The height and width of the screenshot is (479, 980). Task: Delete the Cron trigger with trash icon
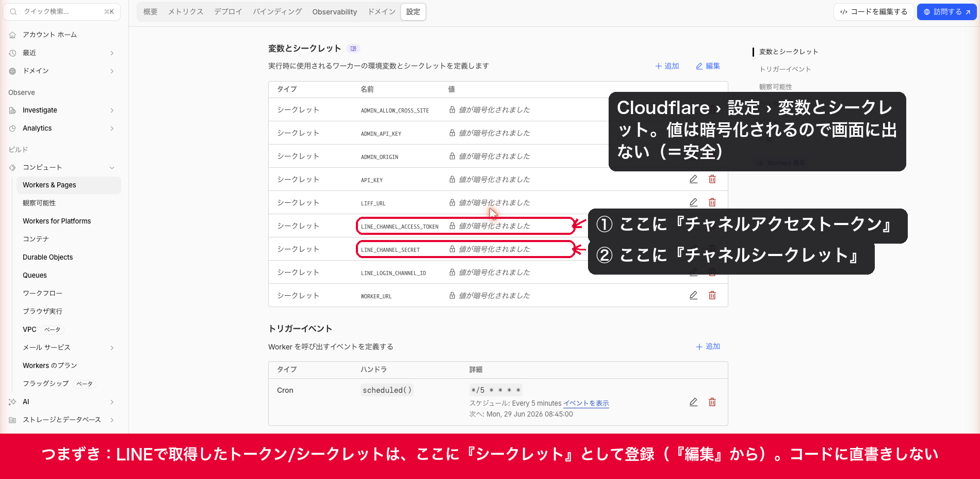712,402
